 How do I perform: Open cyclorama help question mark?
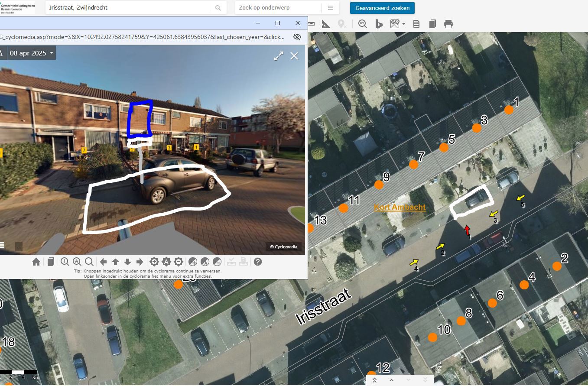[x=258, y=262]
